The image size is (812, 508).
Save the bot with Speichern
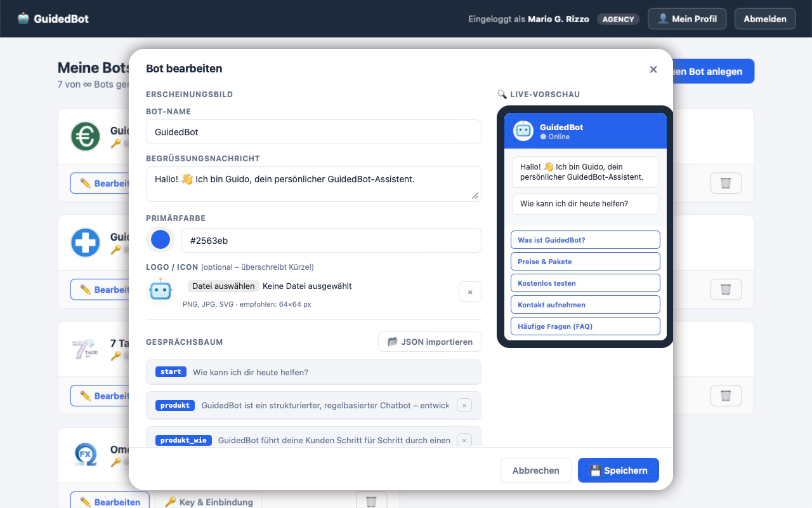tap(619, 471)
